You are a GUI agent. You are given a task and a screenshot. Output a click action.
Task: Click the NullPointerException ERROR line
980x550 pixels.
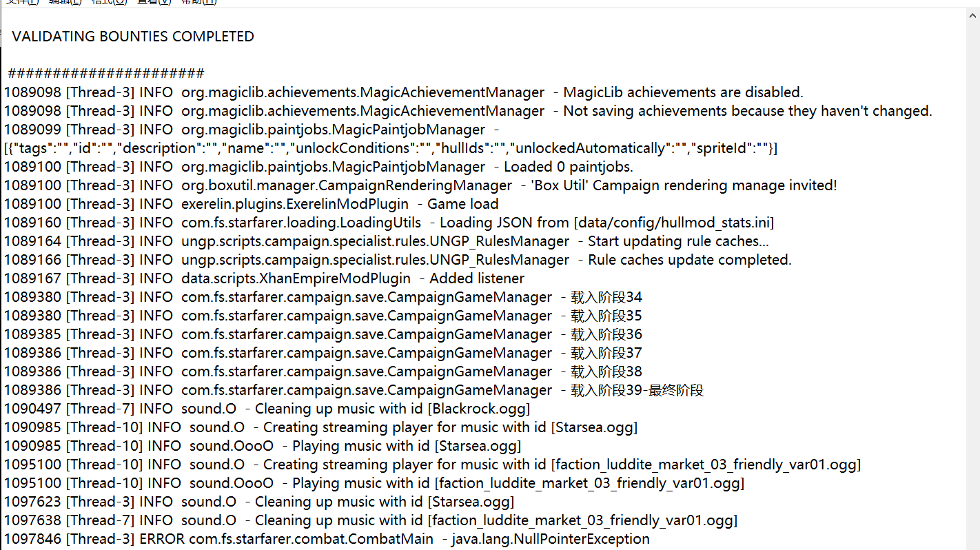[327, 539]
